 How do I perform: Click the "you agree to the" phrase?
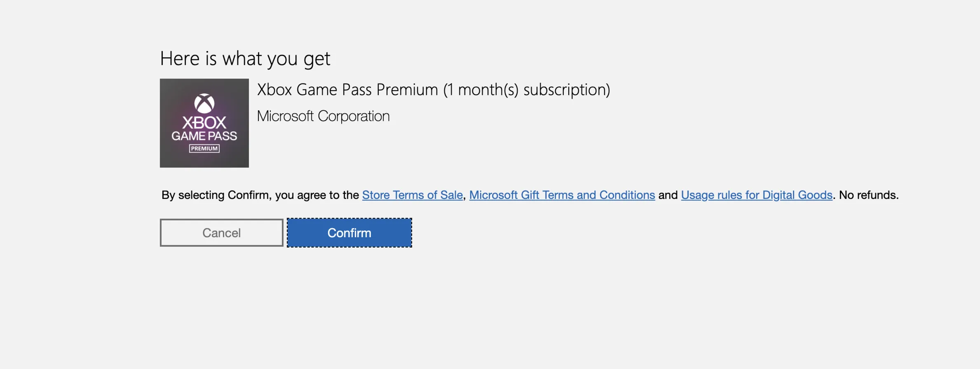coord(317,195)
